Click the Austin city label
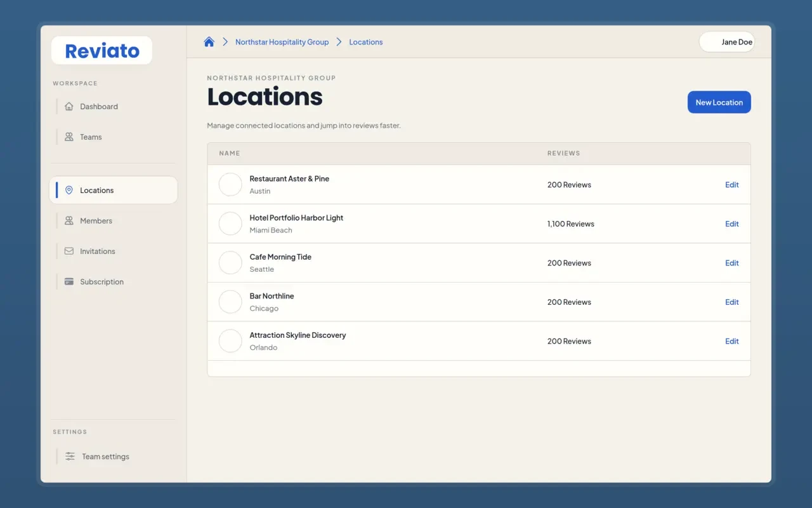Image resolution: width=812 pixels, height=508 pixels. [260, 191]
